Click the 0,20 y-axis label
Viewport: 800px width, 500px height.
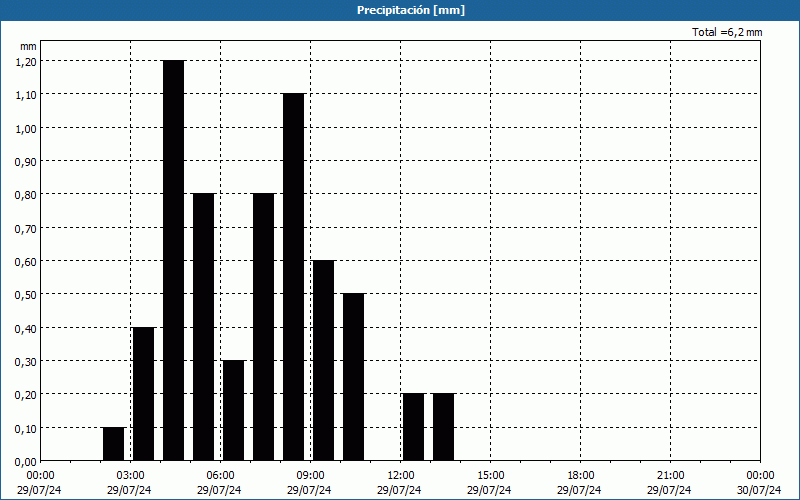tap(26, 395)
